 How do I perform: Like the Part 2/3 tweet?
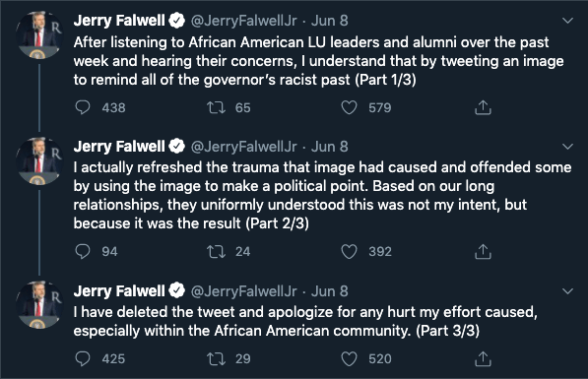point(349,252)
